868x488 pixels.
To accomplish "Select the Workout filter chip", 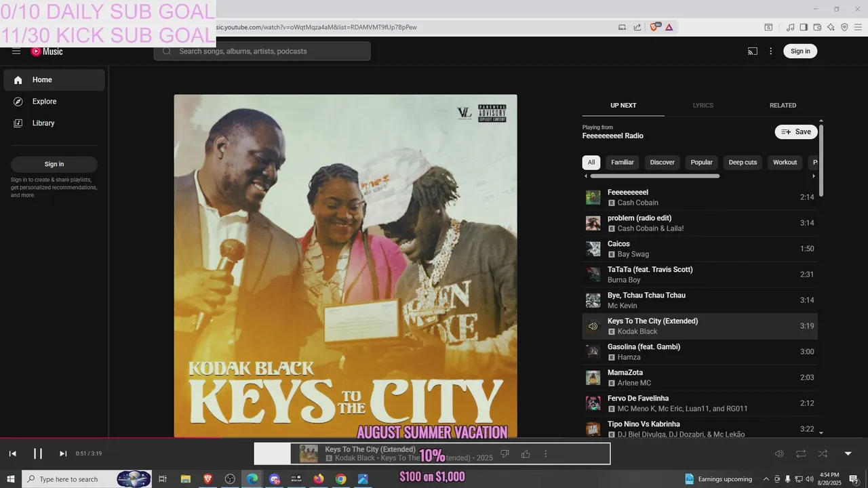I will (785, 163).
